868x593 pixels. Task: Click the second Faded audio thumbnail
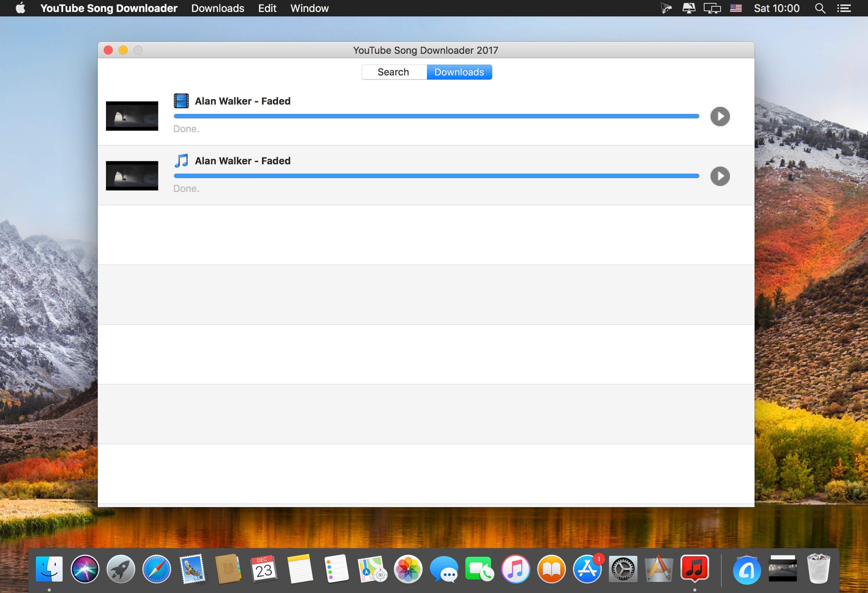pos(132,176)
